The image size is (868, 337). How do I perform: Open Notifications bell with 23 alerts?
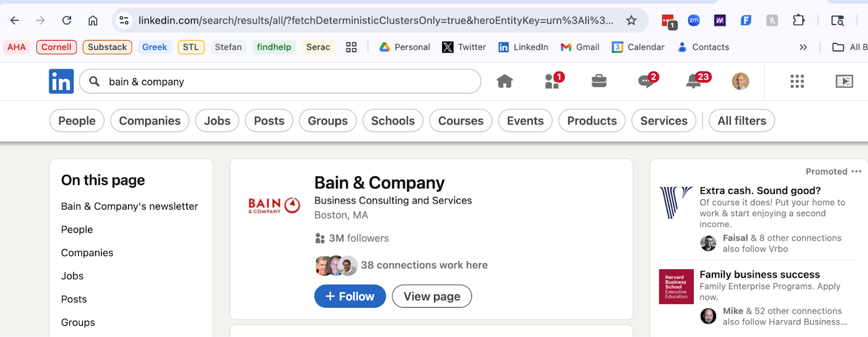[x=697, y=81]
